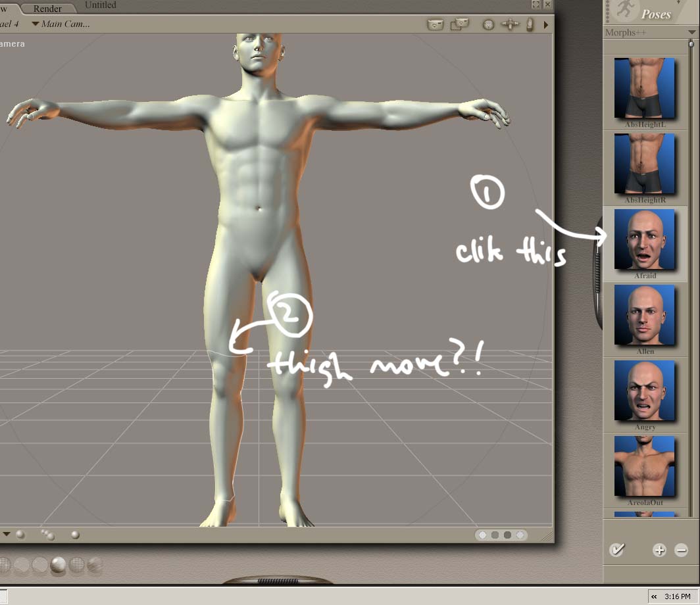Select the highlighted smooth shaded display style sphere
700x605 pixels.
[x=59, y=564]
